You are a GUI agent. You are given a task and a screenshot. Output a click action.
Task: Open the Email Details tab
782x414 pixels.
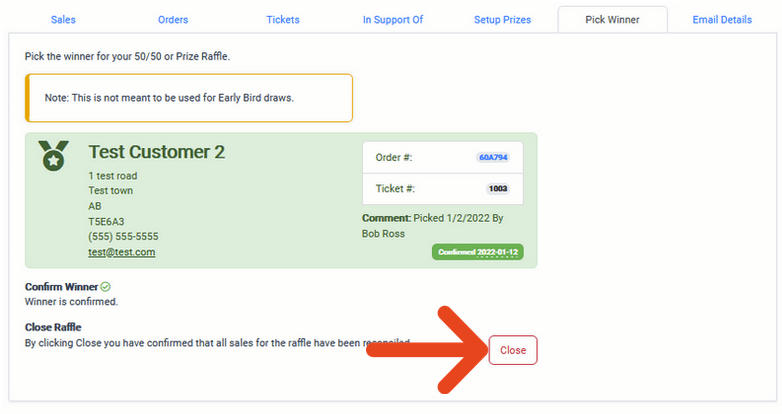(722, 19)
